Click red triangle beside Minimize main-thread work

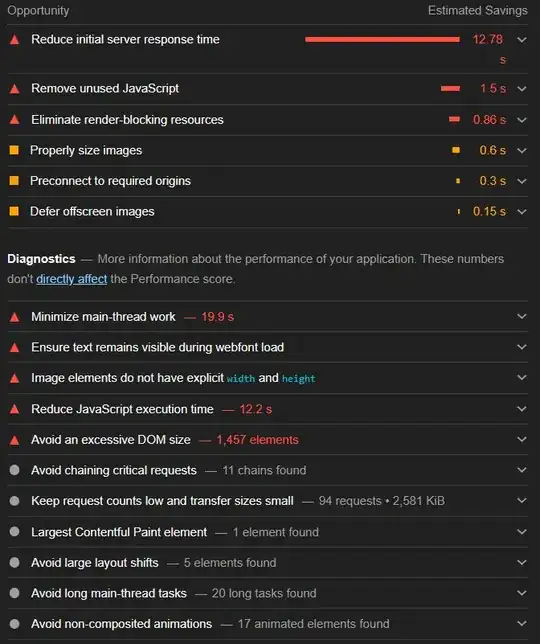[14, 317]
